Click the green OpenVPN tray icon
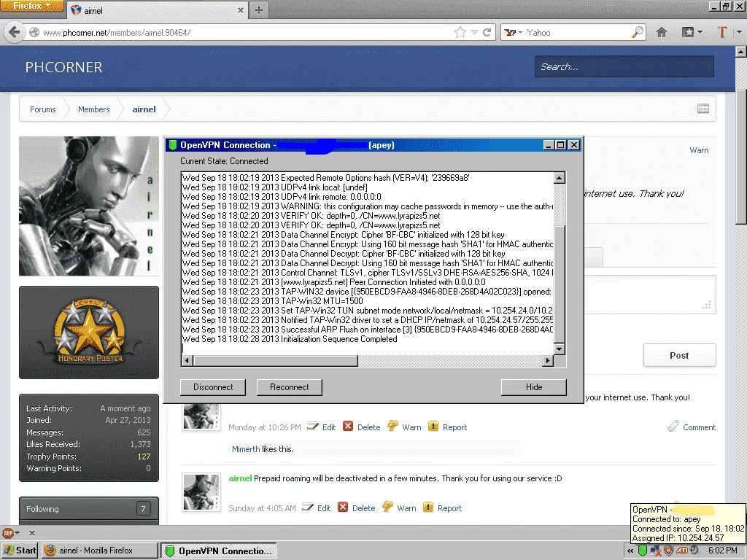This screenshot has height=560, width=747. click(643, 551)
